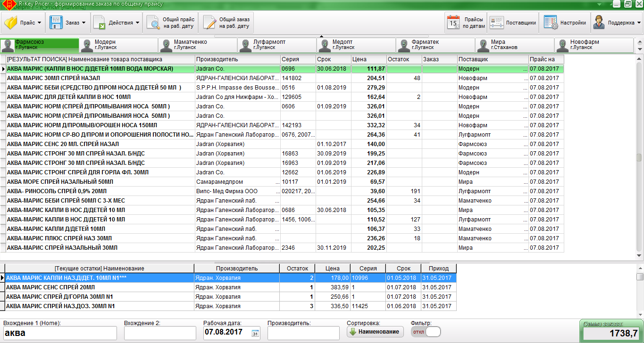
Task: Toggle the Фильтр switch on
Action: [426, 332]
